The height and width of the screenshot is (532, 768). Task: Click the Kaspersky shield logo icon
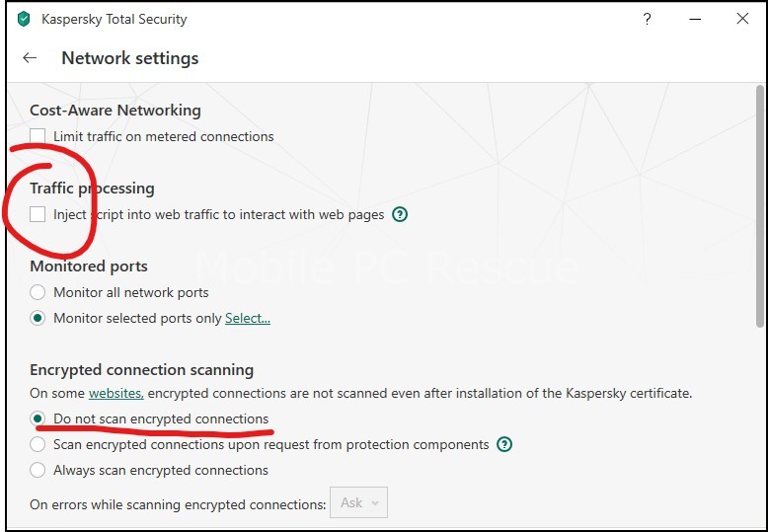[24, 19]
